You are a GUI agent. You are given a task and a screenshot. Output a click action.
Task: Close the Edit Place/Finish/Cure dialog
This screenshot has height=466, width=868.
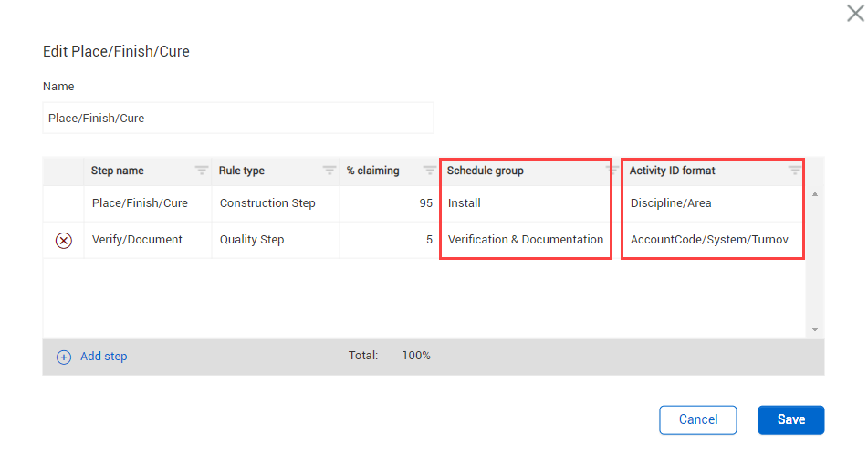pyautogui.click(x=855, y=13)
